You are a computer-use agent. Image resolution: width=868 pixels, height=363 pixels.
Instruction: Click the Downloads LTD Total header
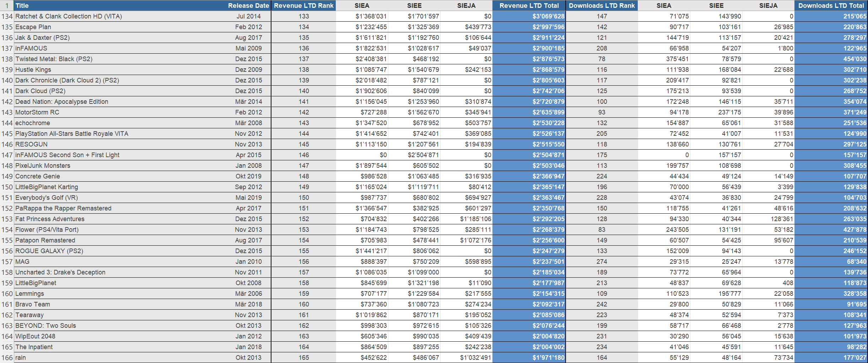point(831,5)
